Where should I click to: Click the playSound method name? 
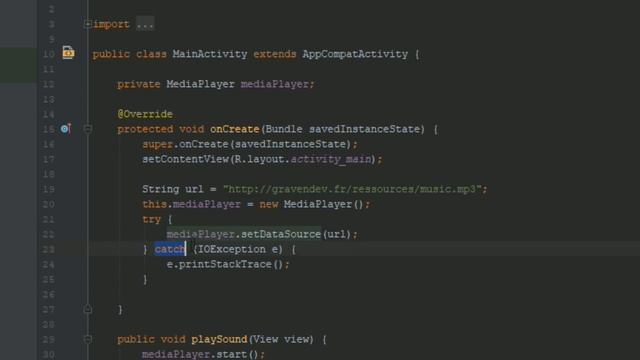click(x=219, y=340)
